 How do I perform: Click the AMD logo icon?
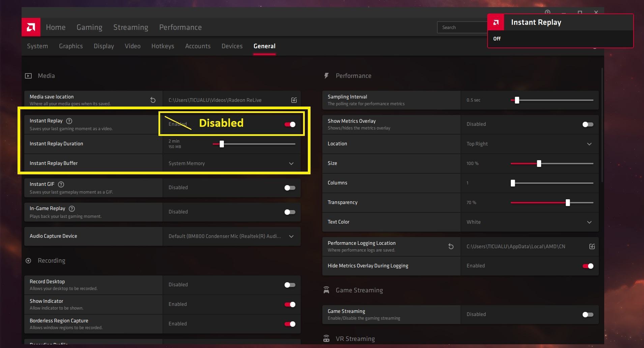(31, 27)
